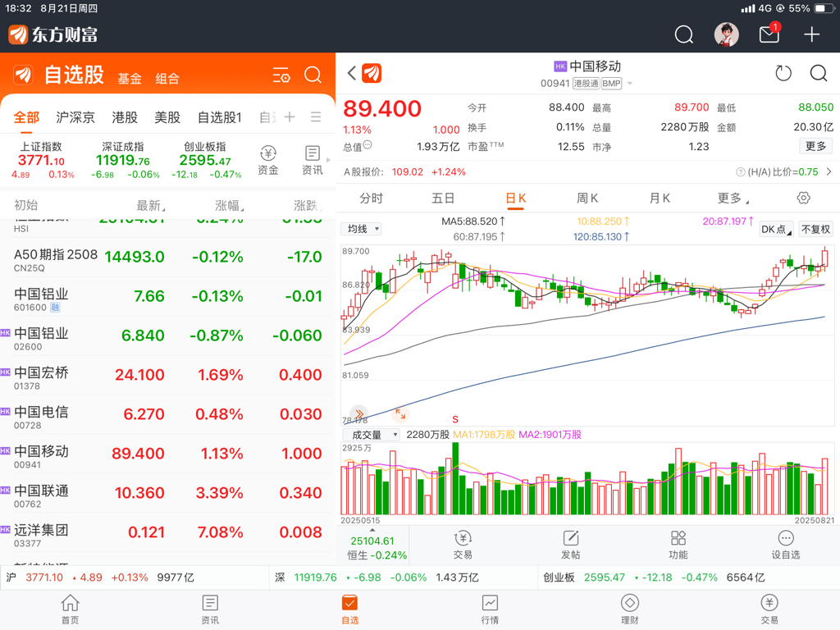Open 发帖 post icon
Image resolution: width=840 pixels, height=630 pixels.
point(571,545)
